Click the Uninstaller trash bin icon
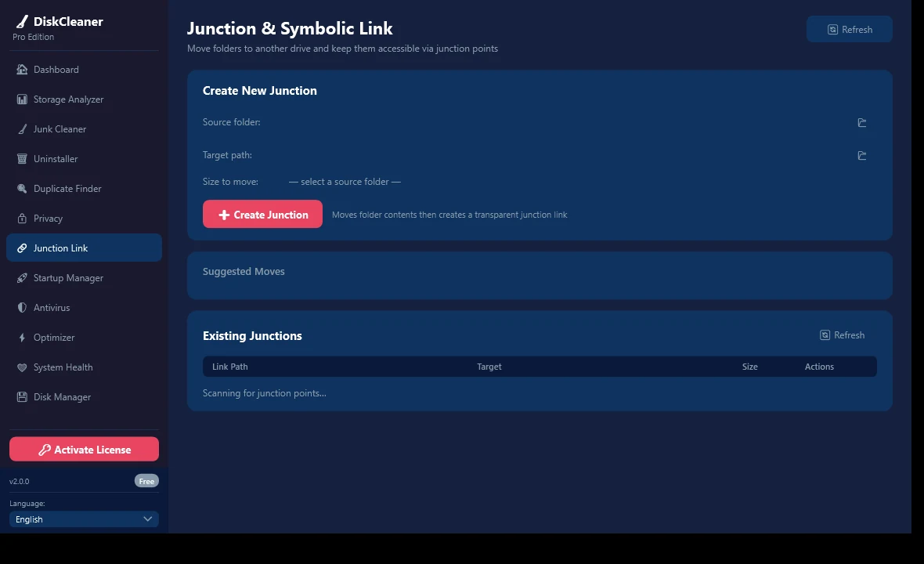 tap(22, 158)
